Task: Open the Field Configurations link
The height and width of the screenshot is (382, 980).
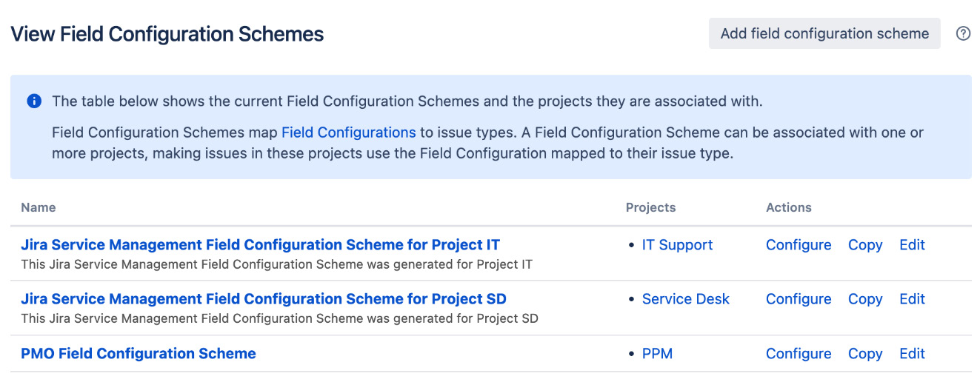Action: (x=348, y=133)
